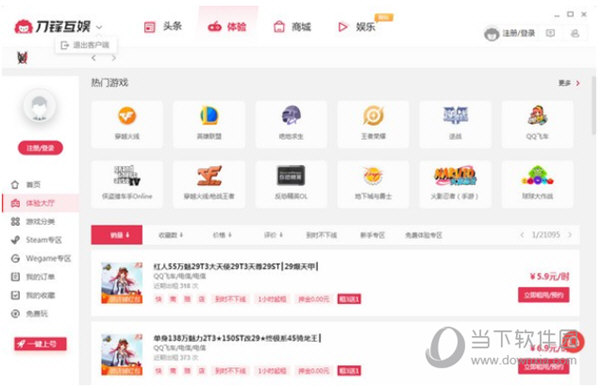This screenshot has height=388, width=600.
Task: Click 更多 link beside 热门游戏
Action: coord(569,83)
